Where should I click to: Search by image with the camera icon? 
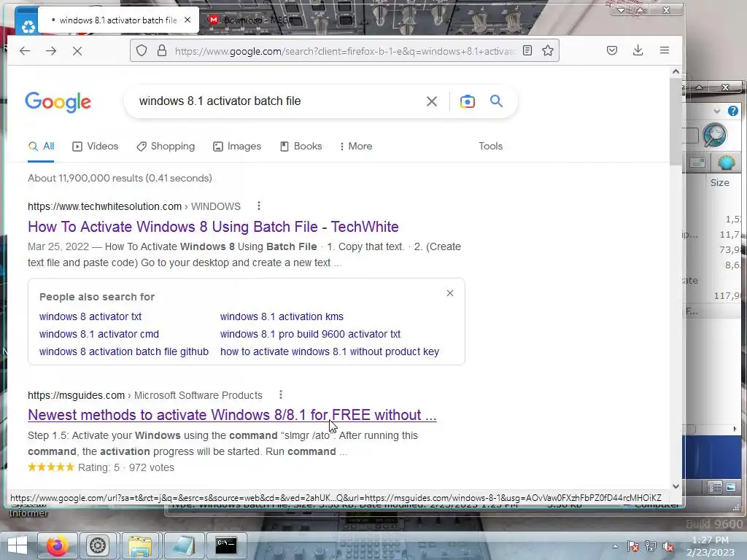click(x=468, y=101)
